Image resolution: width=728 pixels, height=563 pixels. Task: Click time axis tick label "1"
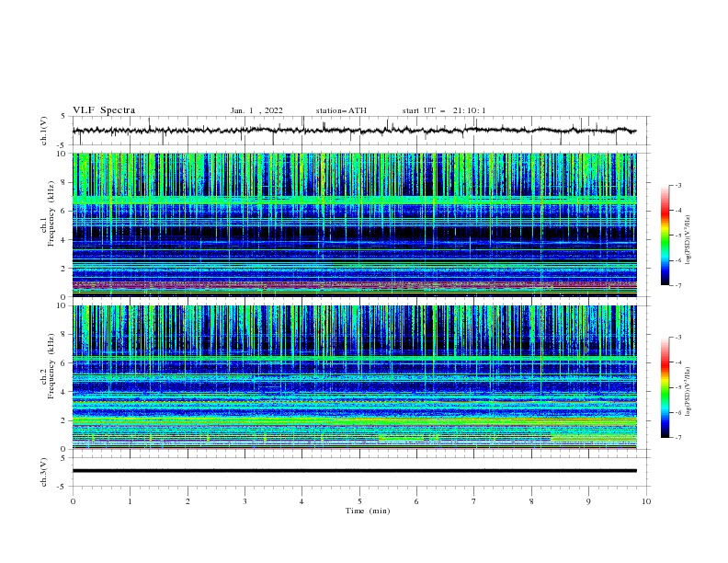[x=130, y=501]
